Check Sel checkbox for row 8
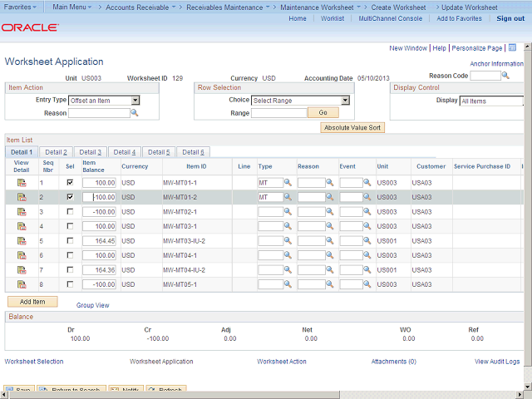Image resolution: width=532 pixels, height=399 pixels. (70, 285)
